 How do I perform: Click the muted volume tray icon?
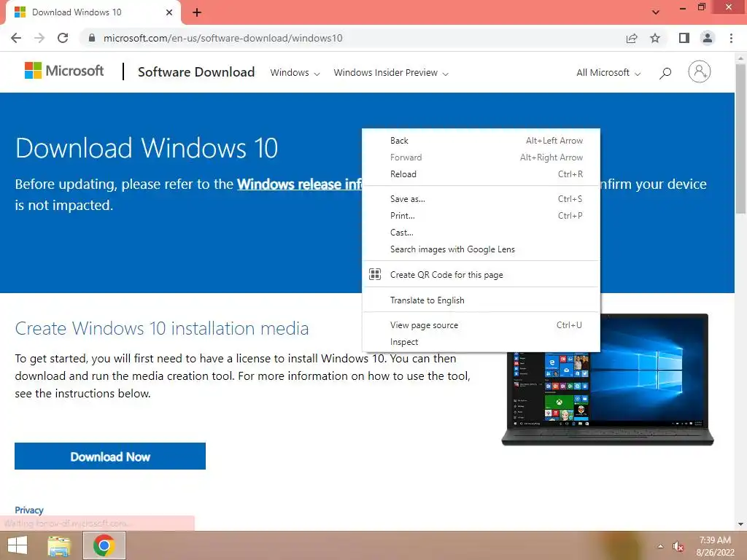pyautogui.click(x=678, y=546)
